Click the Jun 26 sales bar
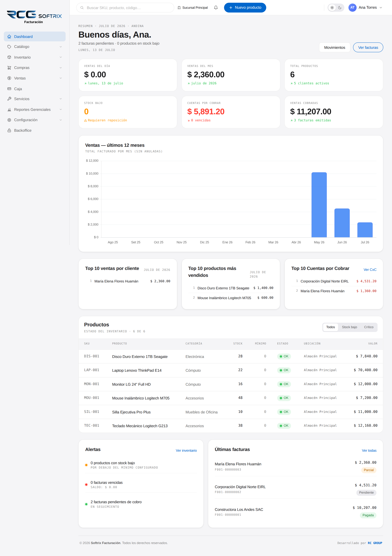 click(x=342, y=223)
